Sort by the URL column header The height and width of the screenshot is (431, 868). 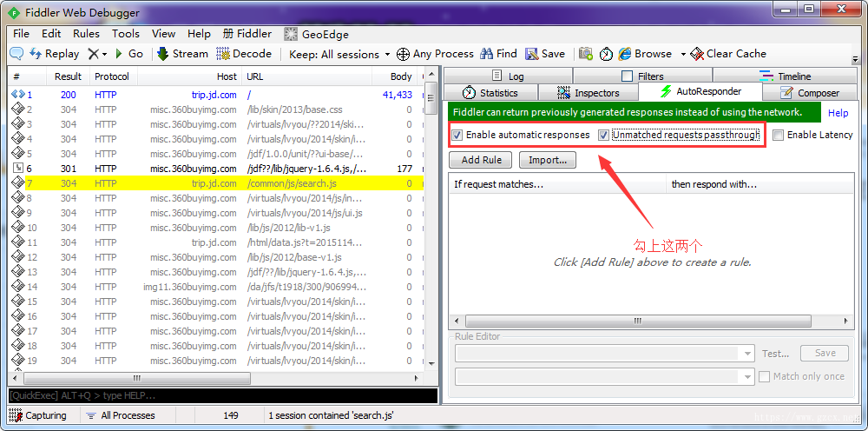pyautogui.click(x=306, y=76)
